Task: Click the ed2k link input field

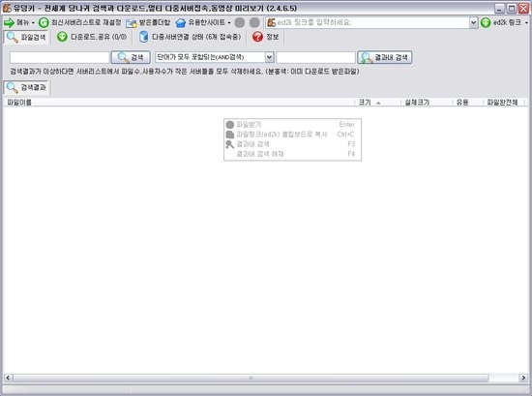Action: (368, 23)
